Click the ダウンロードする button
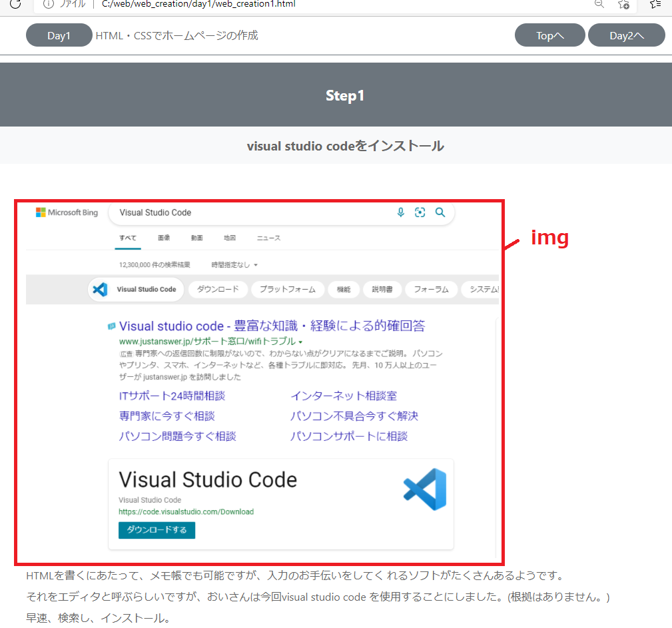The image size is (672, 628). coord(157,530)
